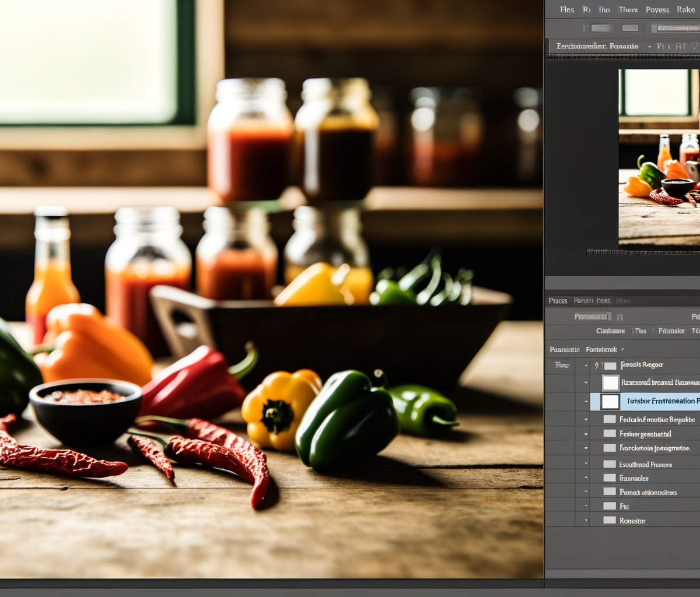Click the lightning icon beside Feacls Regoor
Image resolution: width=700 pixels, height=597 pixels.
(596, 366)
